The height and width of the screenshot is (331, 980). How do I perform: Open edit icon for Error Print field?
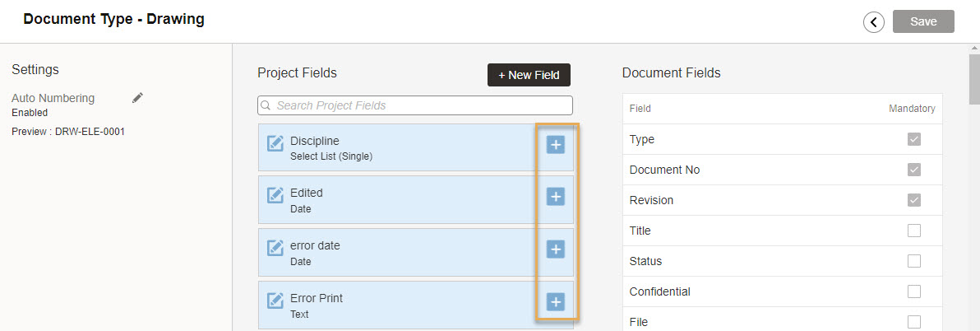275,301
